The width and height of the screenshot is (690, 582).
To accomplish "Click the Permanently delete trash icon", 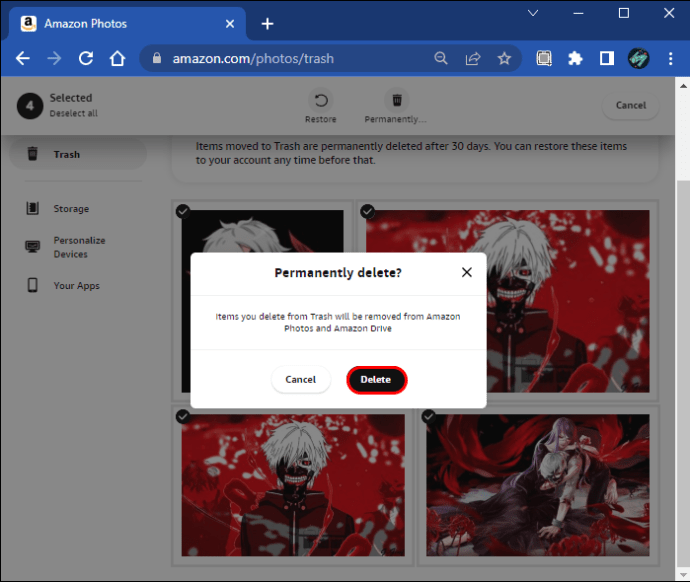I will [x=397, y=100].
